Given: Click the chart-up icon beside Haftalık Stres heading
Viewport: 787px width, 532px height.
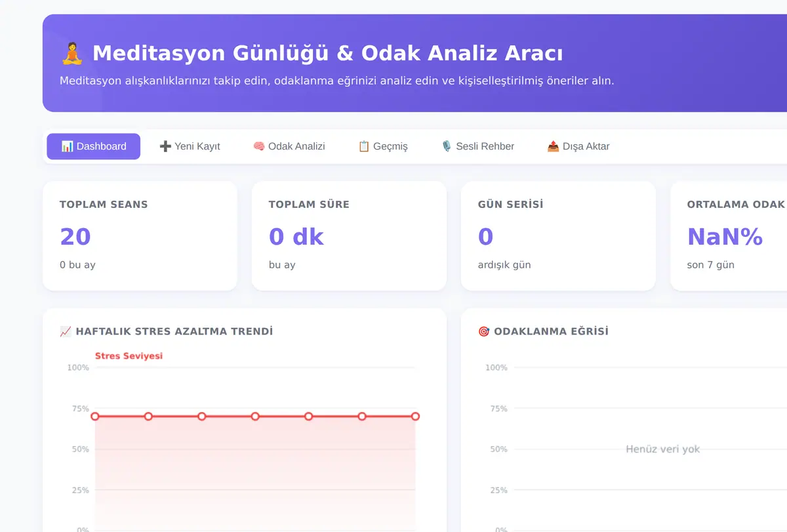Looking at the screenshot, I should (66, 332).
